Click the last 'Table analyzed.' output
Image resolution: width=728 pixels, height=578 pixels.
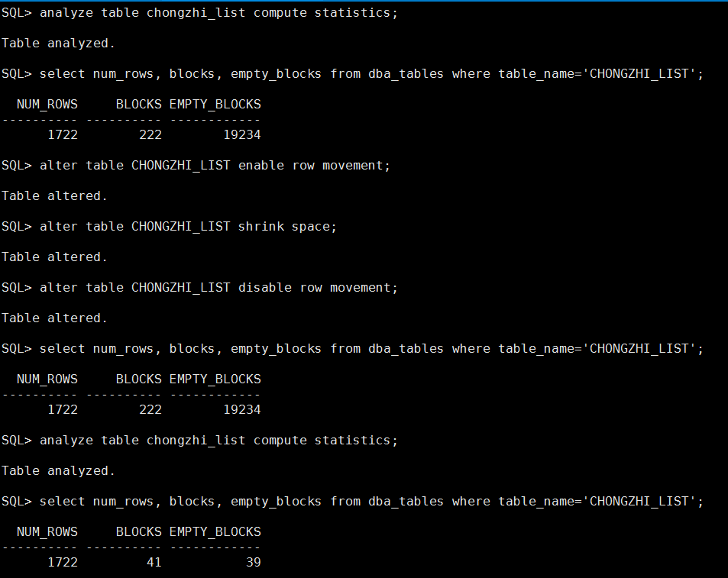point(58,471)
